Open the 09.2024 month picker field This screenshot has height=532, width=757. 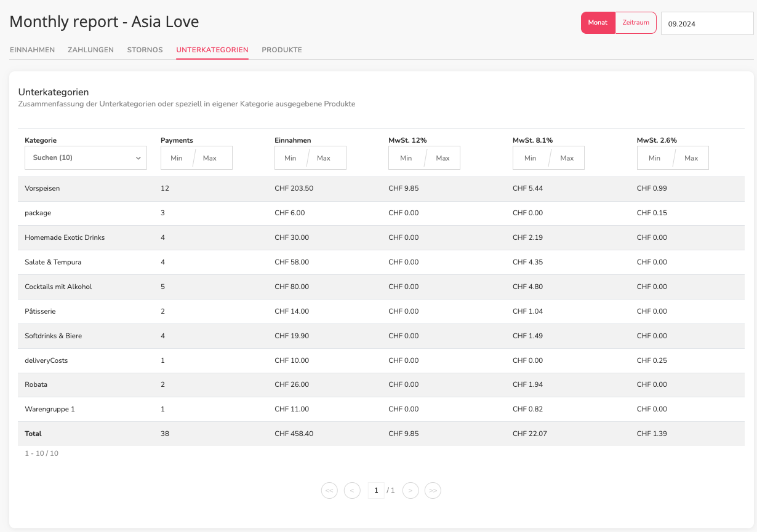pos(707,23)
